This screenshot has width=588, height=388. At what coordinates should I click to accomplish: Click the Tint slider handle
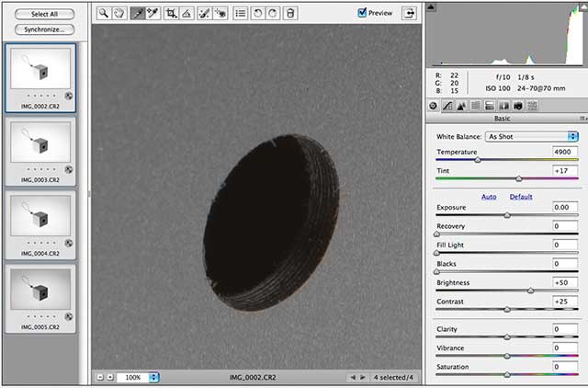[x=519, y=178]
